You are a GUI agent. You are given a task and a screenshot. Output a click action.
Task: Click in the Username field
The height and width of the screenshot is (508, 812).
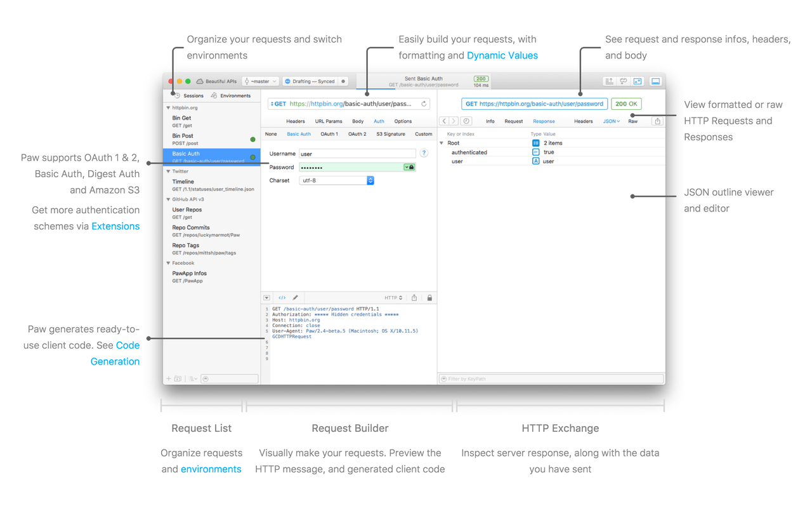tap(357, 154)
